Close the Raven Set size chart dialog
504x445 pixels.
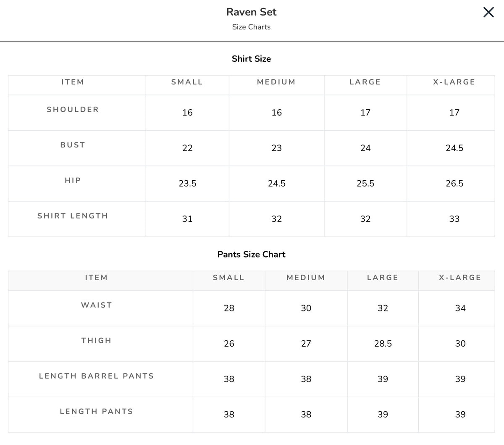click(488, 12)
